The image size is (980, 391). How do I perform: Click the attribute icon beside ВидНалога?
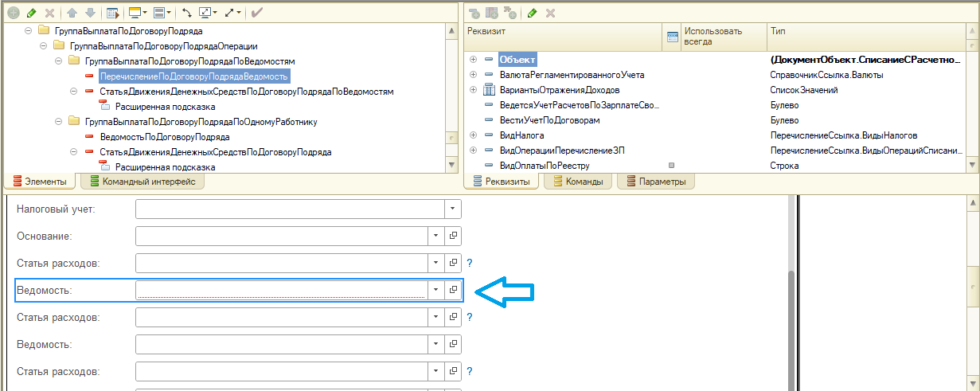489,135
